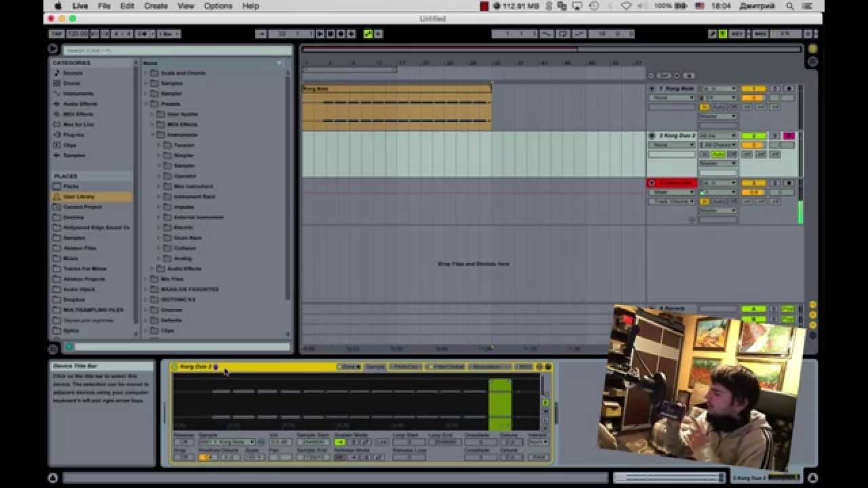Click the 120.00 tempo field
The image size is (868, 488).
[x=77, y=34]
